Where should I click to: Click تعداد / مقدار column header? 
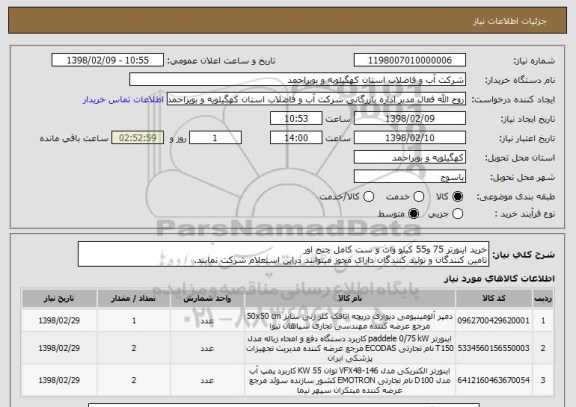pos(134,299)
